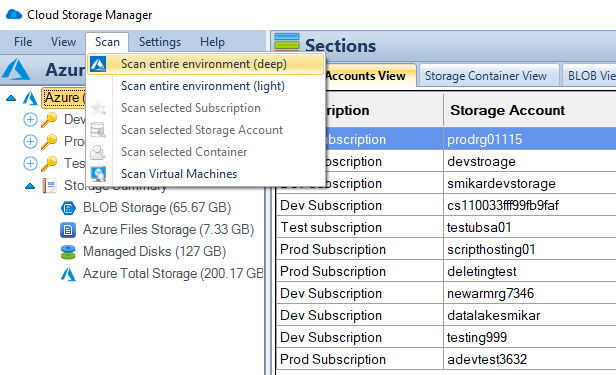Collapse the Storage Summary node
This screenshot has width=616, height=375.
click(30, 186)
